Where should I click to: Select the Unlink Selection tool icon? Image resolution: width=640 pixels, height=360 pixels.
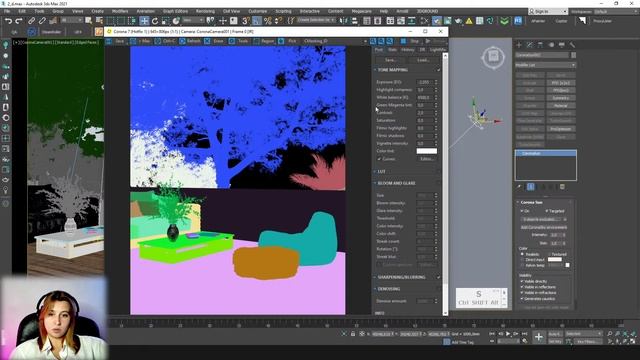pyautogui.click(x=42, y=20)
